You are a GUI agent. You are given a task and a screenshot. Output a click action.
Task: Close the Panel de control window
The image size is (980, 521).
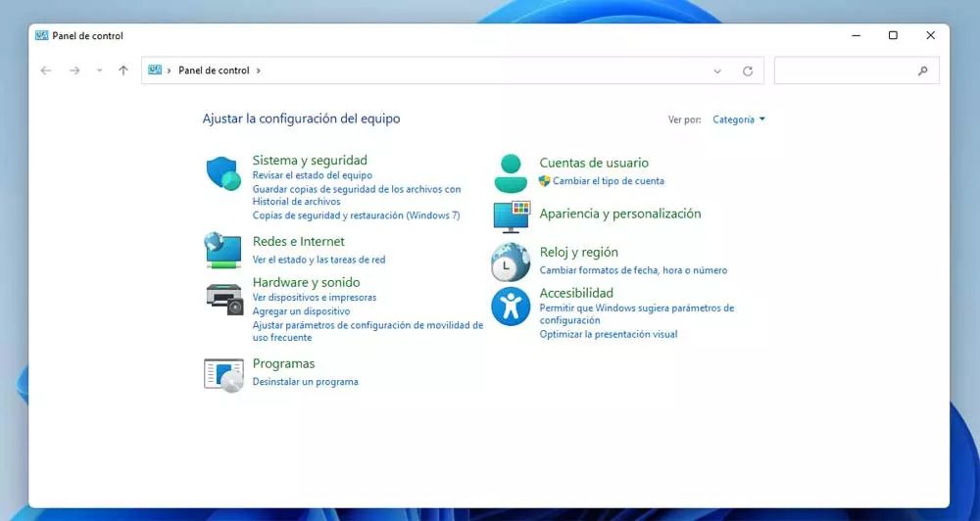point(931,35)
